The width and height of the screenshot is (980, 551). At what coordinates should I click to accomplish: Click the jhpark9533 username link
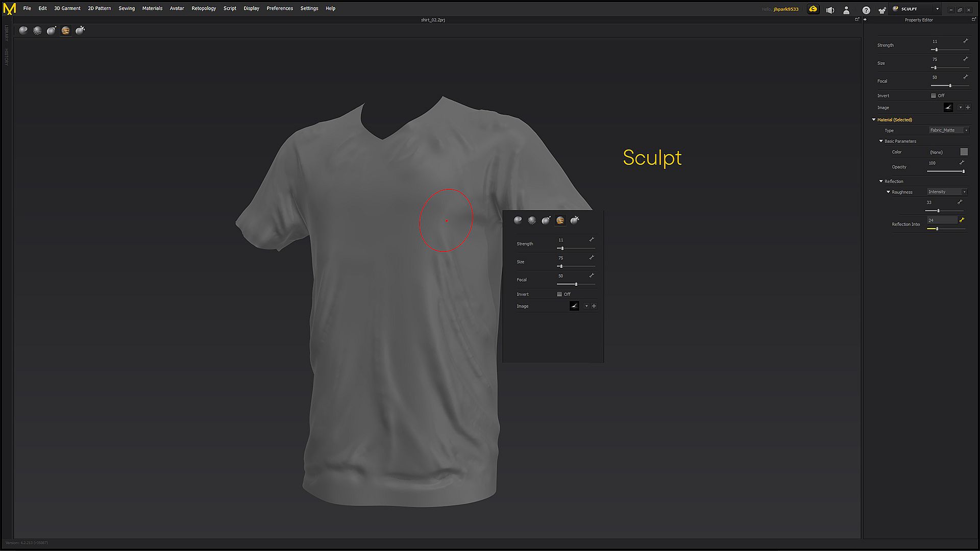[x=786, y=9]
